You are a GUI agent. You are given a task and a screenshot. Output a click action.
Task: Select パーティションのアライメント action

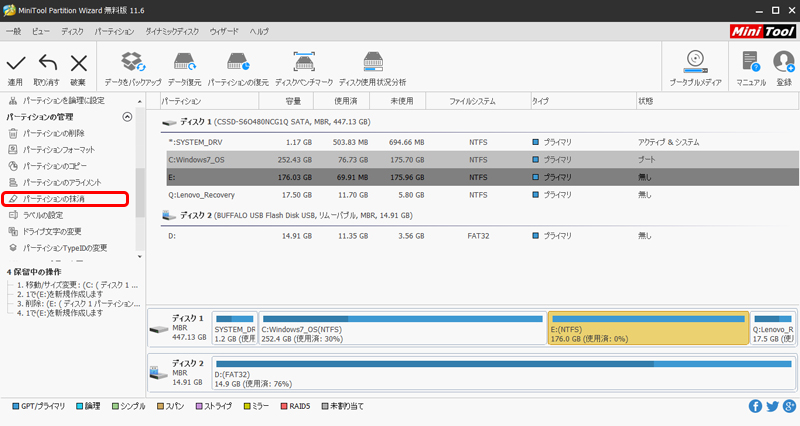(x=61, y=182)
